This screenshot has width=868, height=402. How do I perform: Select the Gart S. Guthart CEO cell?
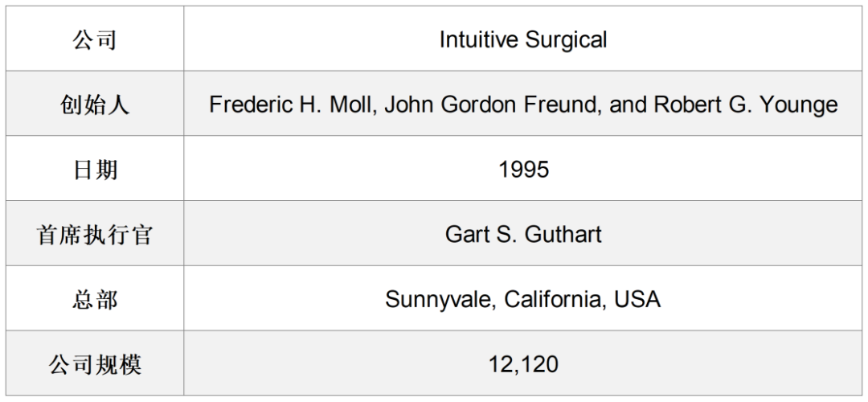(523, 233)
